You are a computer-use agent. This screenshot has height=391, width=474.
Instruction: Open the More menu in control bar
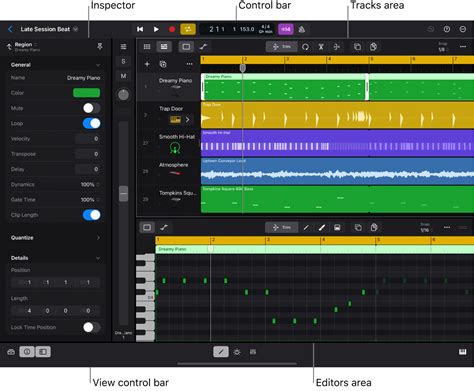tap(463, 29)
